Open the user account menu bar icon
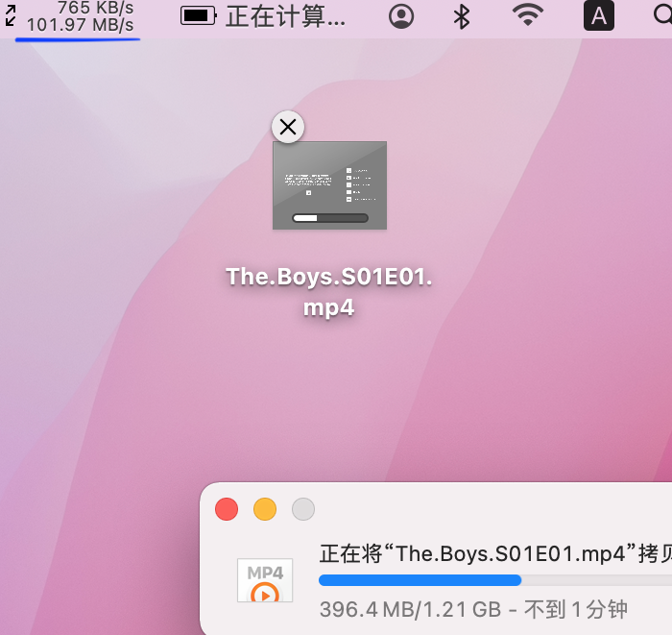 click(x=401, y=16)
